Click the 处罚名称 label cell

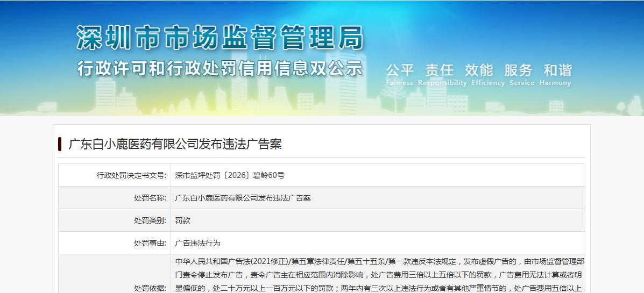115,198
